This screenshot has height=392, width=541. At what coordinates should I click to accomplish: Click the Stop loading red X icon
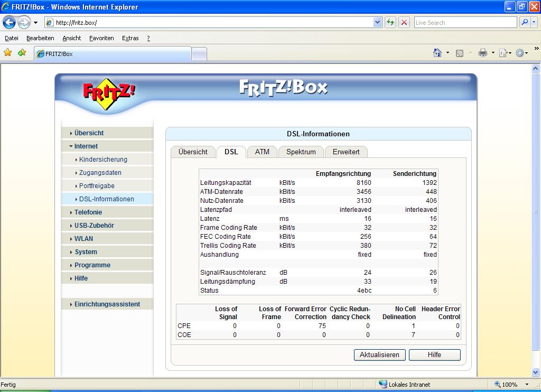(x=404, y=22)
